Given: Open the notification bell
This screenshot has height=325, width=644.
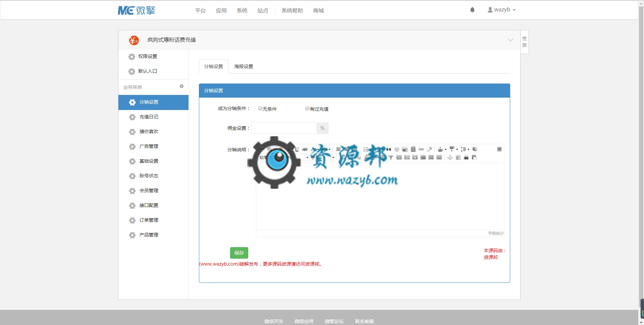Looking at the screenshot, I should point(472,10).
